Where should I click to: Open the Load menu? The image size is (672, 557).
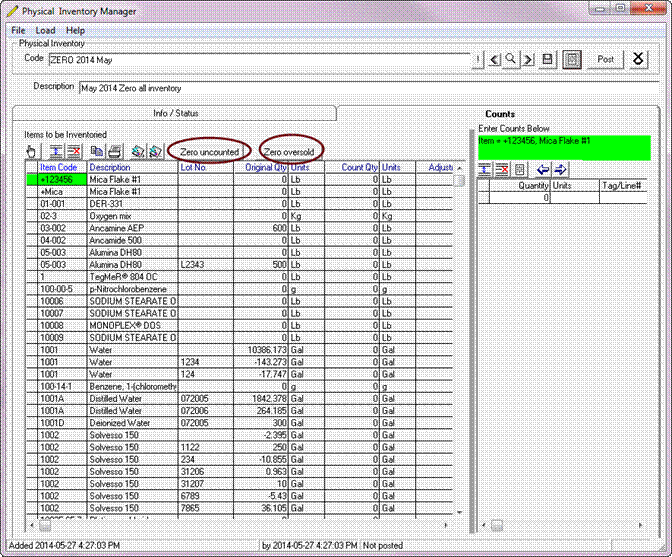pyautogui.click(x=45, y=30)
